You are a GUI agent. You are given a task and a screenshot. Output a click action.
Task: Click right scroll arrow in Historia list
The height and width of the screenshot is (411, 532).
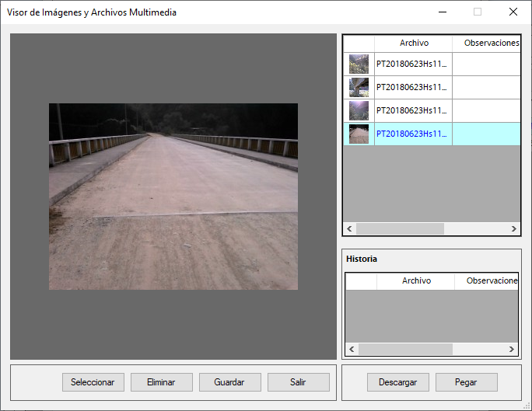513,350
